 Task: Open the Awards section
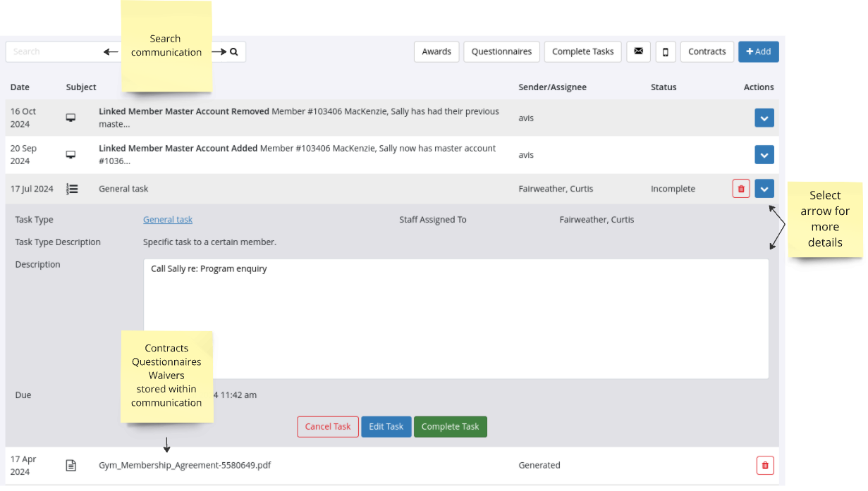point(436,51)
